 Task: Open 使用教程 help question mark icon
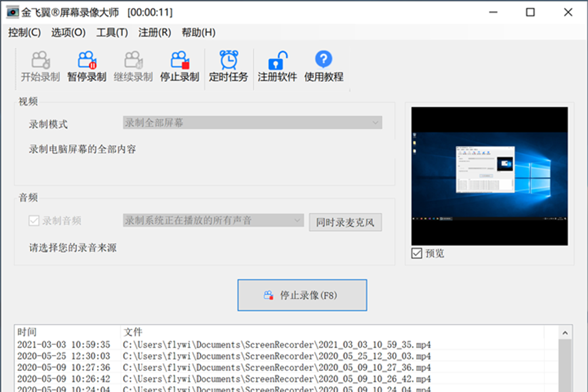323,59
